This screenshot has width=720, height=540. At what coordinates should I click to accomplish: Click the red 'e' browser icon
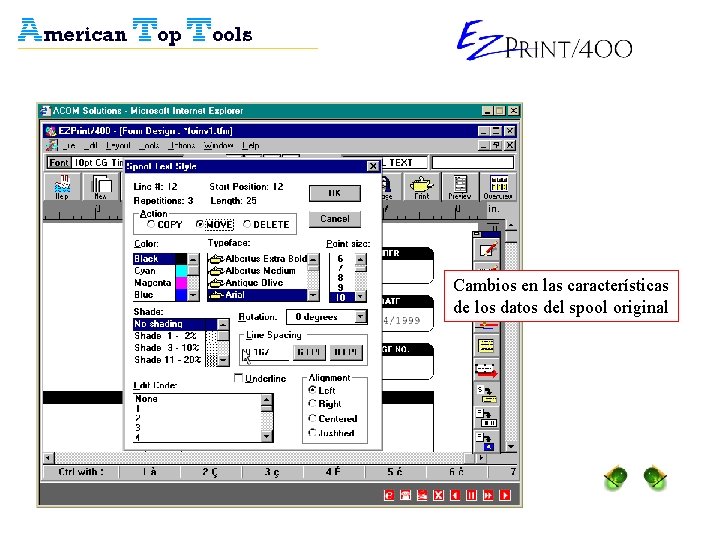(x=389, y=495)
